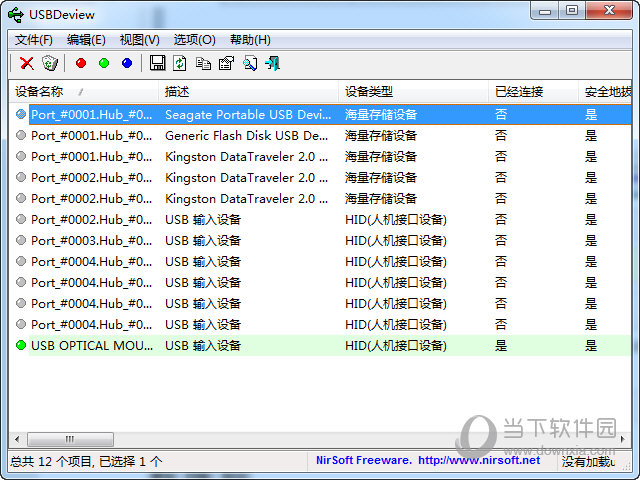Viewport: 640px width, 480px height.
Task: Click the copy pages toolbar icon
Action: [203, 63]
